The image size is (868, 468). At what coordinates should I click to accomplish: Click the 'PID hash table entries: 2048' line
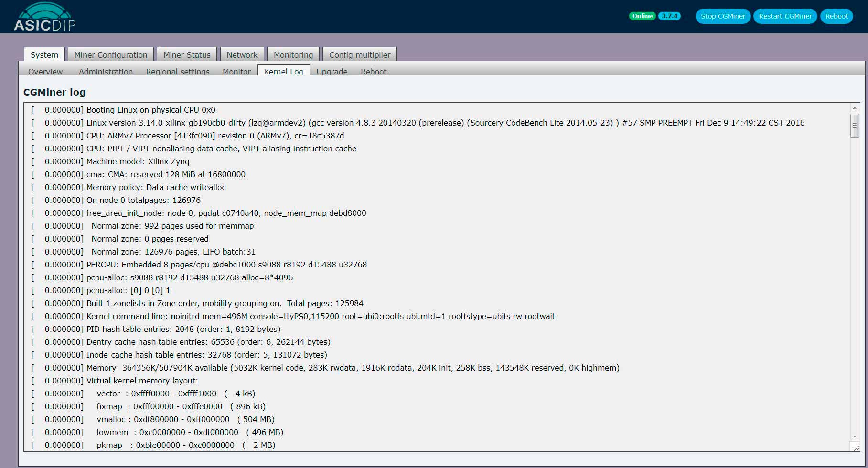(156, 329)
